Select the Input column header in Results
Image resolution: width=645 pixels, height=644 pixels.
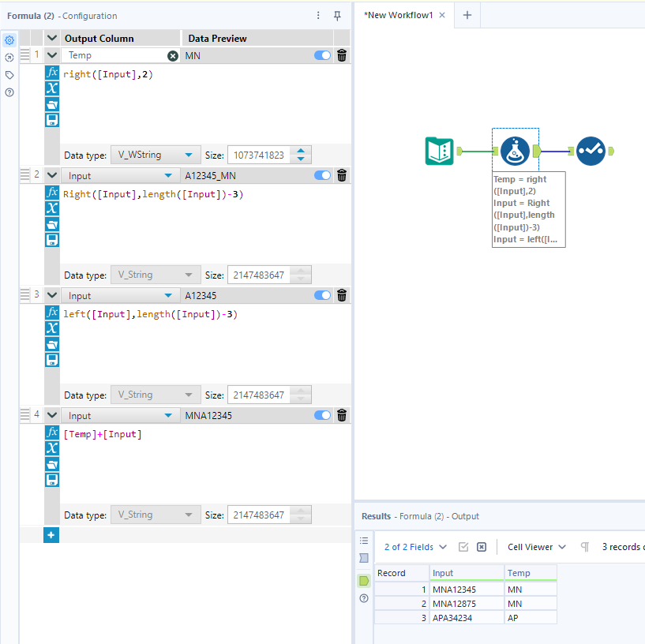tap(467, 573)
